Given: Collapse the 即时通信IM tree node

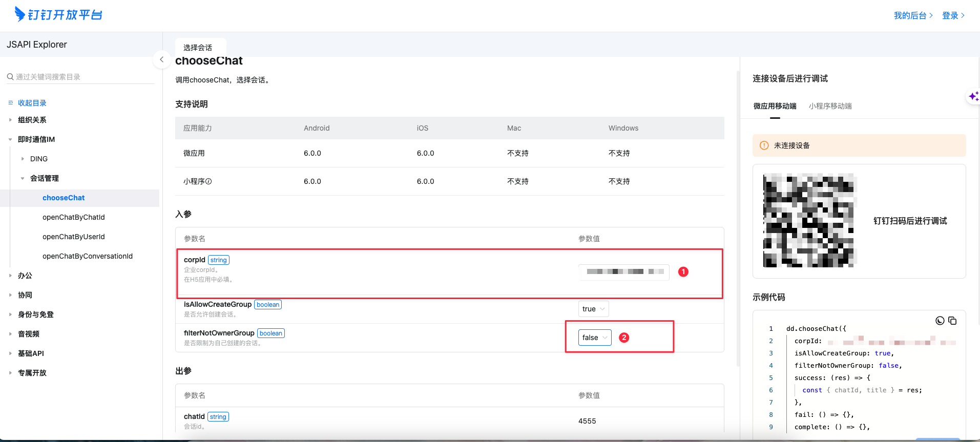Looking at the screenshot, I should pos(10,139).
